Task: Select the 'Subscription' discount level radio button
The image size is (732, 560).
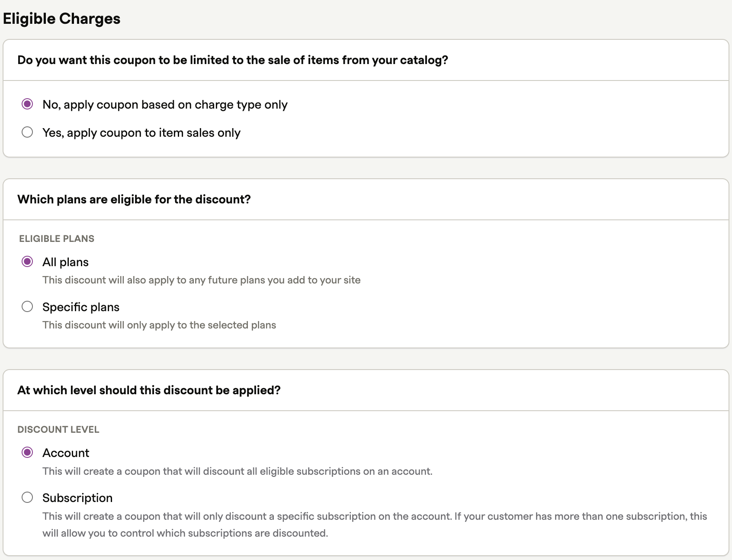Action: (27, 498)
